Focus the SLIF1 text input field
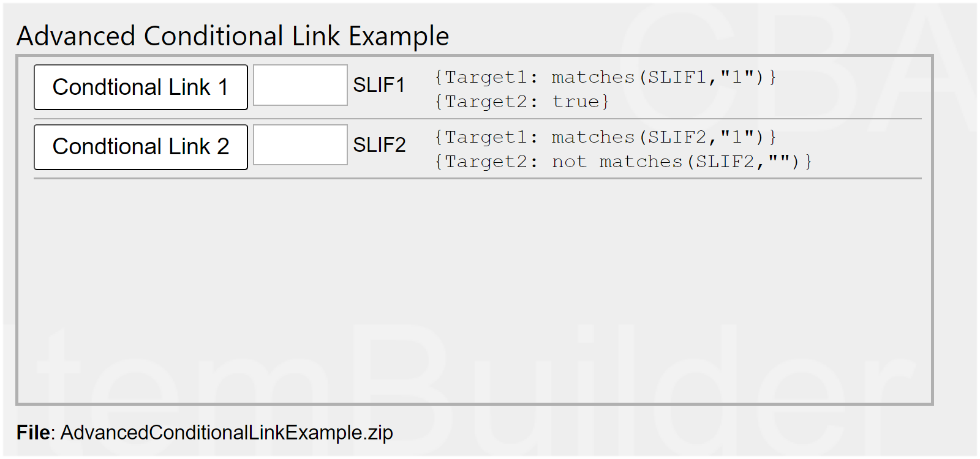This screenshot has width=980, height=459. 300,85
